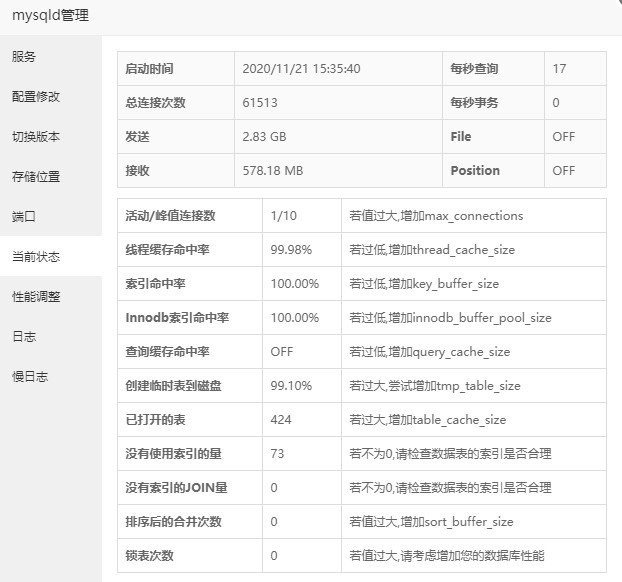Click the 99.98% thread cache value
Image resolution: width=622 pixels, height=582 pixels.
pyautogui.click(x=291, y=250)
